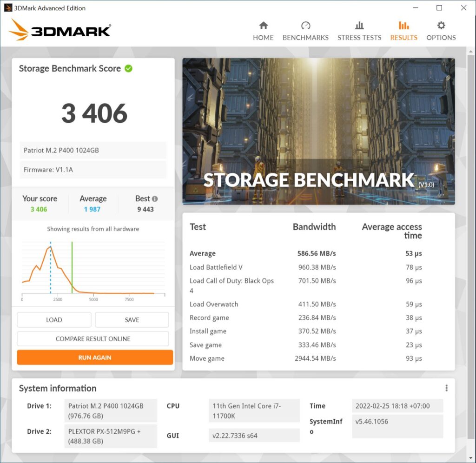Select the orange Results bars icon
476x463 pixels.
point(403,26)
